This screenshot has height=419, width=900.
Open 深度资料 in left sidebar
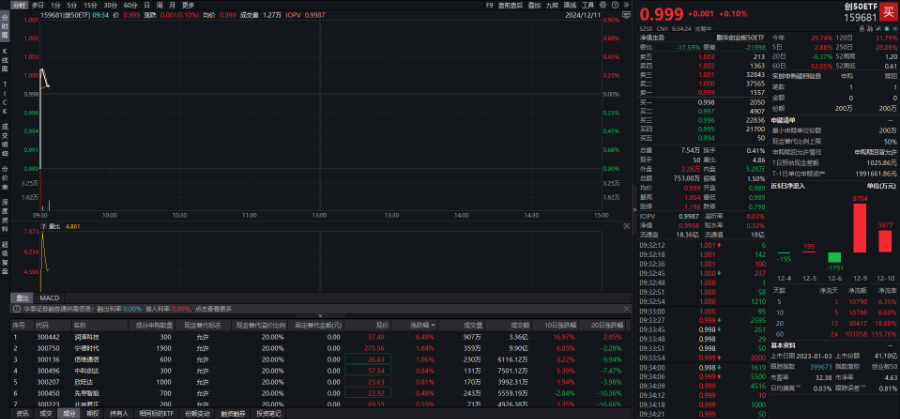click(5, 214)
